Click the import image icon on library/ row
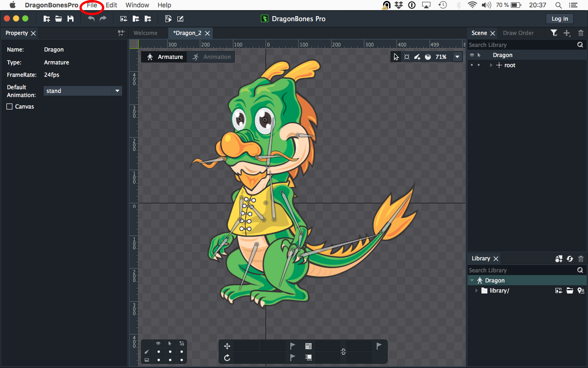The height and width of the screenshot is (368, 588). coord(559,291)
